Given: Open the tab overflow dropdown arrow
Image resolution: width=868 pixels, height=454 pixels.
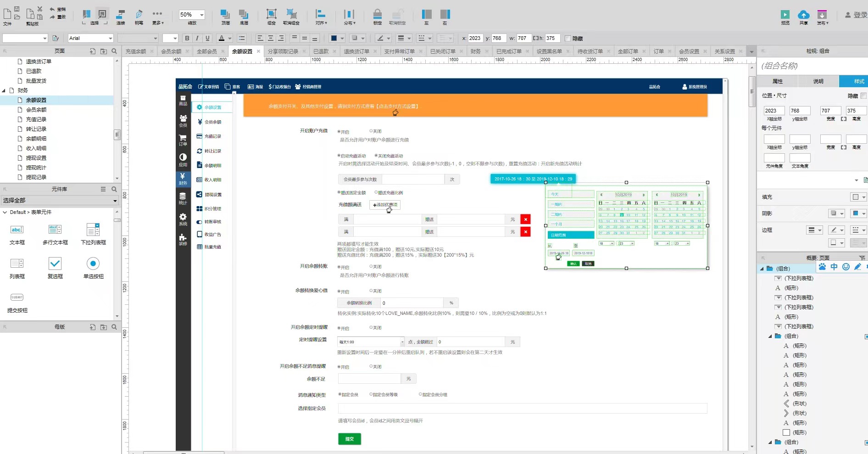Looking at the screenshot, I should click(x=751, y=51).
